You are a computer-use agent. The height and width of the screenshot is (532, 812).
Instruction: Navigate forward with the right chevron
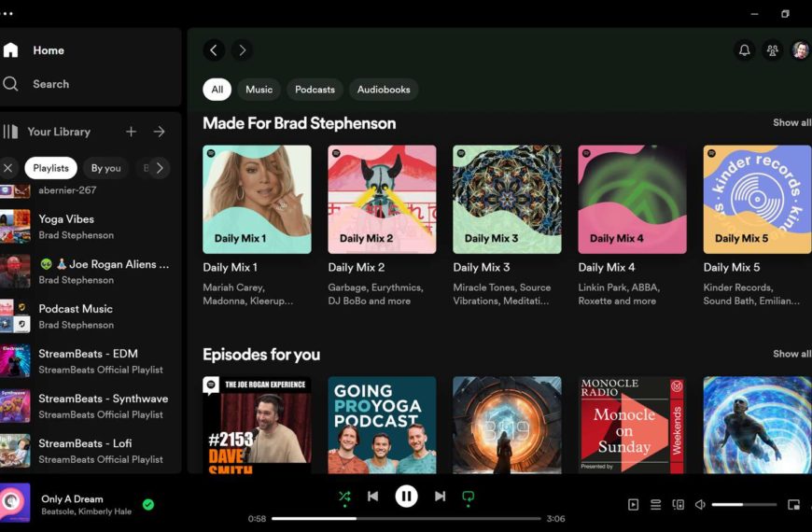pyautogui.click(x=242, y=50)
